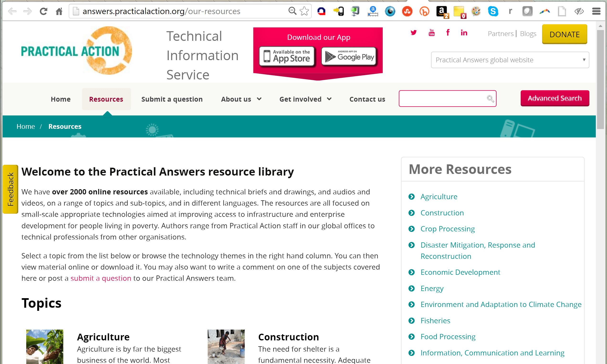This screenshot has height=364, width=607.
Task: Click the DONATE button
Action: point(564,34)
